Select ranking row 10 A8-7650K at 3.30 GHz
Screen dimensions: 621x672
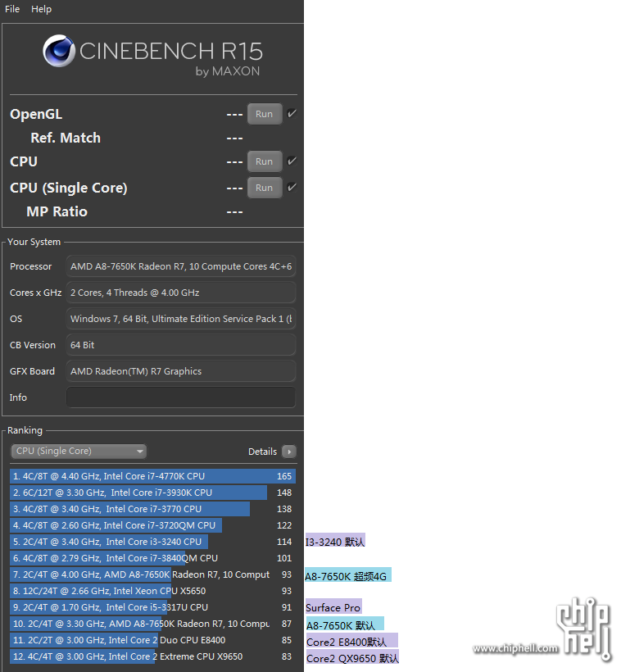point(152,624)
